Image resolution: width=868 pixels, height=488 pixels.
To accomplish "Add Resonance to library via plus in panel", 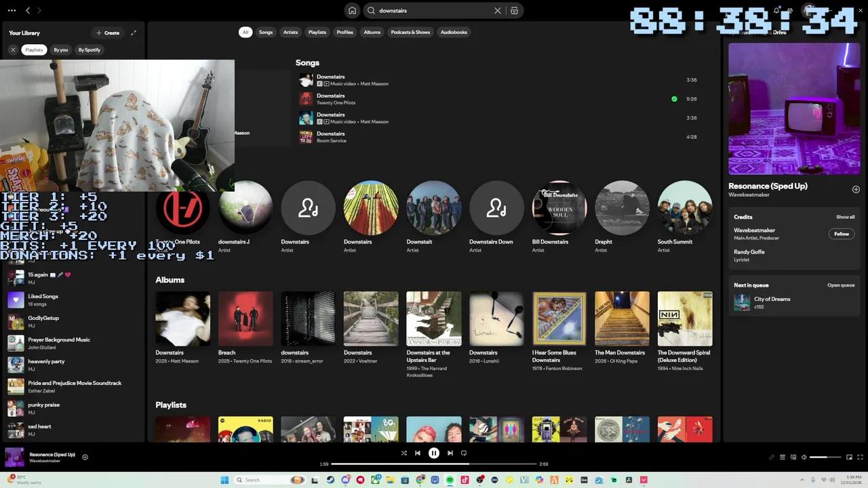I will 856,190.
